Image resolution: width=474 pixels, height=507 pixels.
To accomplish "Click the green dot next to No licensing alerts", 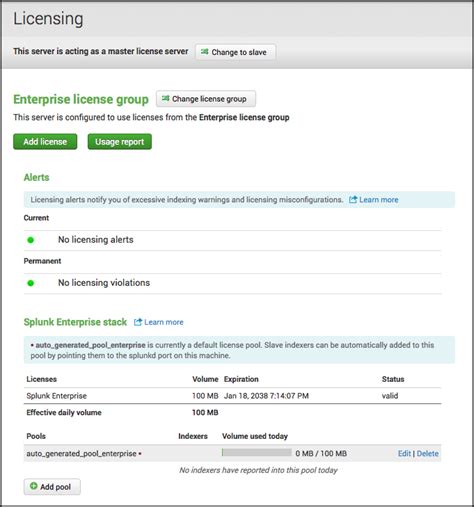I will (x=31, y=240).
